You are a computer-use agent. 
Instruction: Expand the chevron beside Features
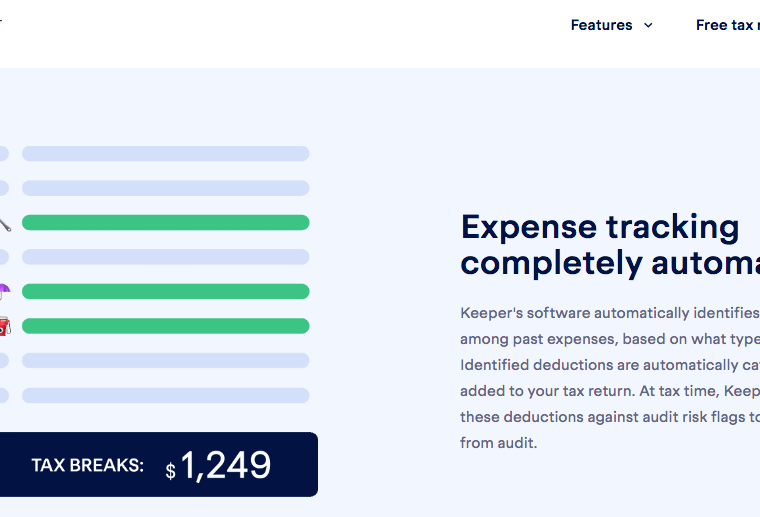(648, 25)
